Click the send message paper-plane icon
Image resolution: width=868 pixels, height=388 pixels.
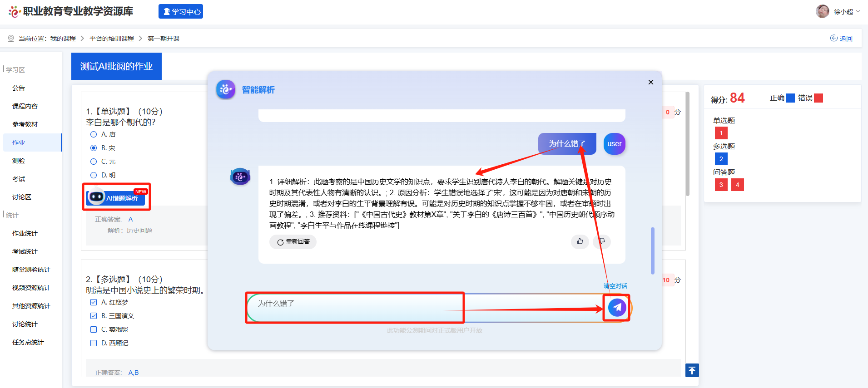[x=617, y=308]
